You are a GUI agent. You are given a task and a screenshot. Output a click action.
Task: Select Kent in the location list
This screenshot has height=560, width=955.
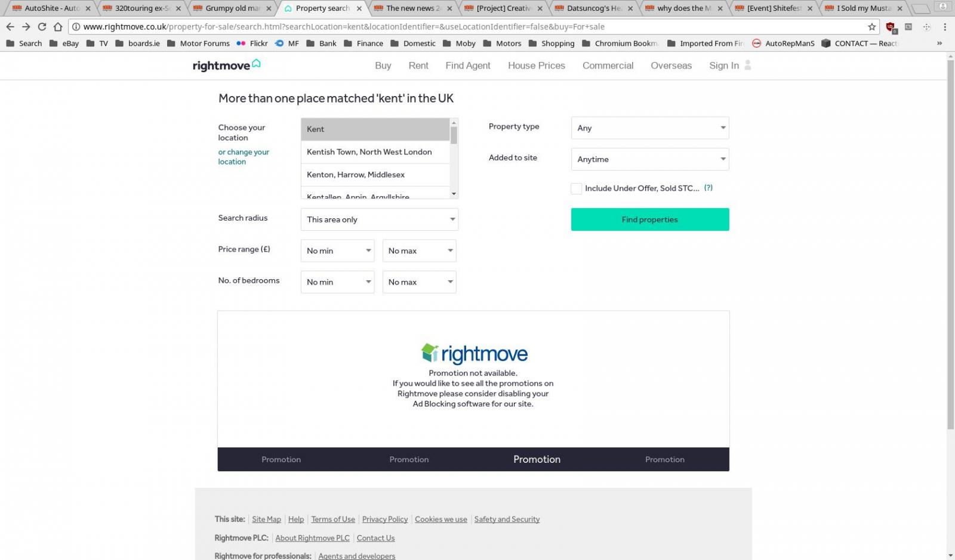pyautogui.click(x=375, y=129)
